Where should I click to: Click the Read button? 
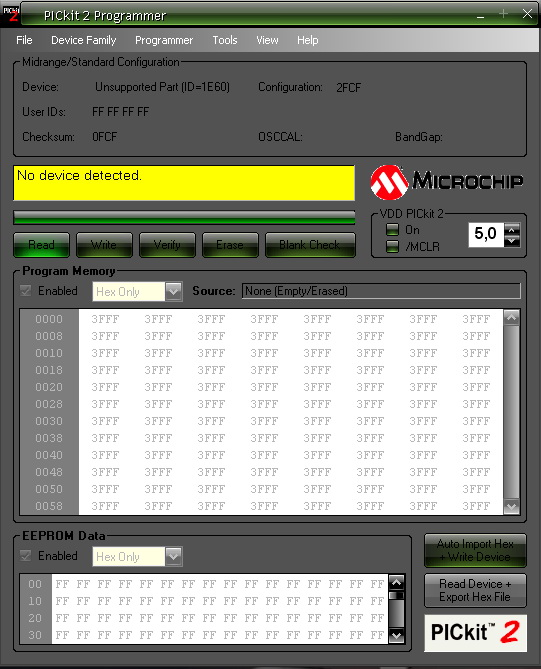(41, 245)
